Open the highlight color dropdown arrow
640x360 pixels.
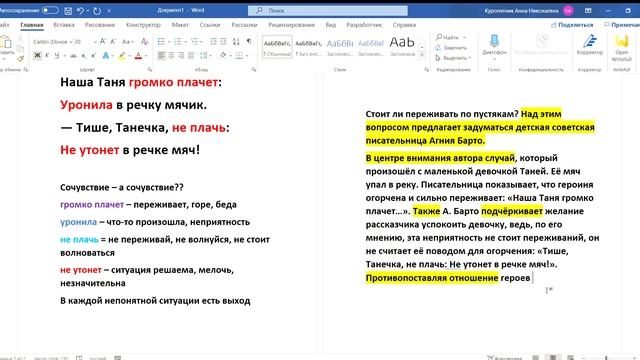129,56
